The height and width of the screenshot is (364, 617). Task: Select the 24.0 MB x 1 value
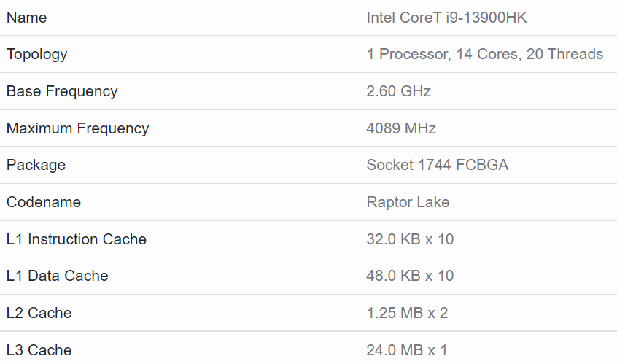(x=407, y=350)
